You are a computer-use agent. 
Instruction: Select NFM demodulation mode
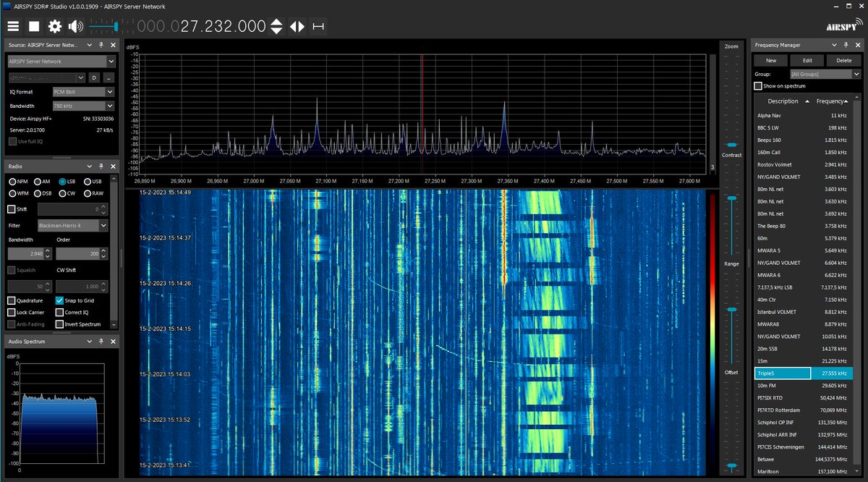tap(12, 181)
